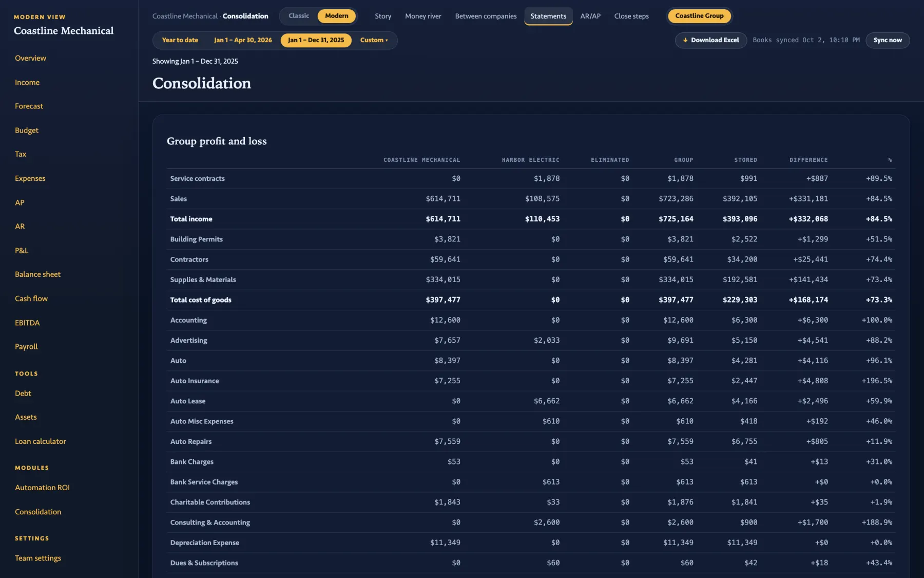Screen dimensions: 924x578
Task: Click the Coastline Group button
Action: pos(699,16)
